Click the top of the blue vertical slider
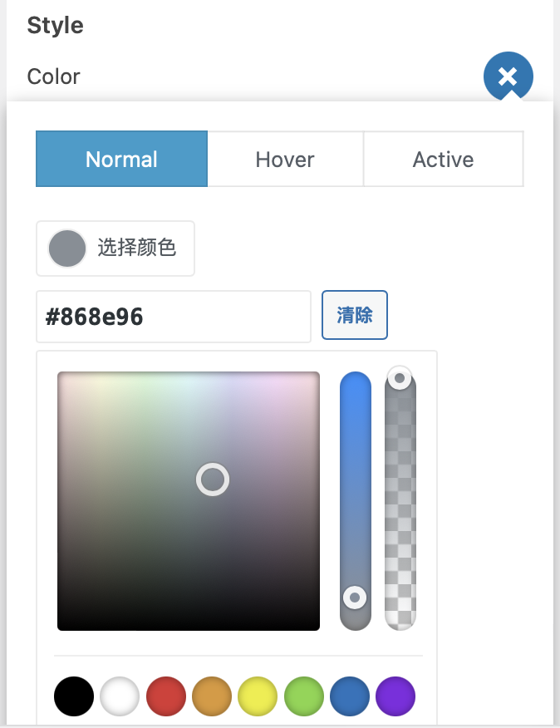Viewport: 560px width, 728px height. [x=356, y=384]
